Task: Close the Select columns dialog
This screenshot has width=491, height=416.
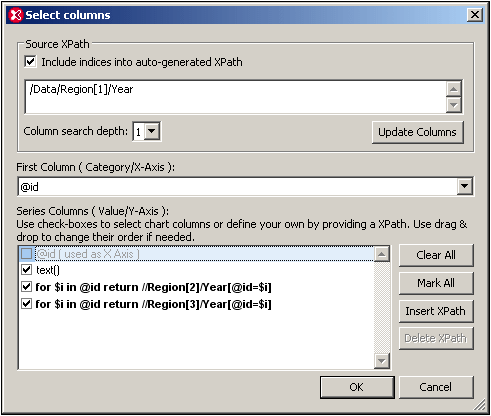Action: 475,15
